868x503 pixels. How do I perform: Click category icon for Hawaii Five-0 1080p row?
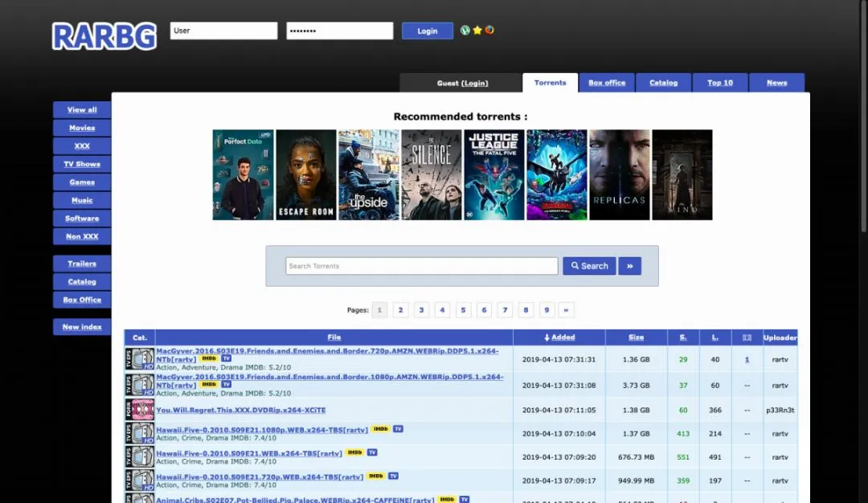(140, 433)
